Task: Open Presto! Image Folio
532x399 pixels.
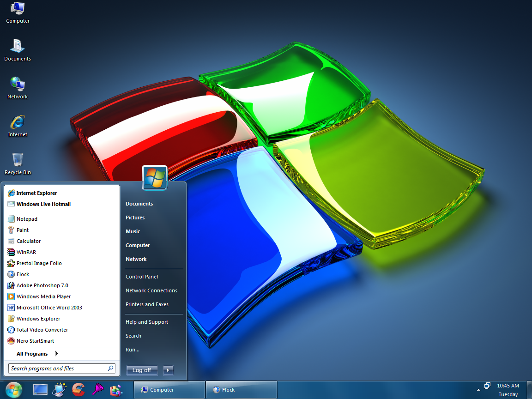Action: coord(40,263)
